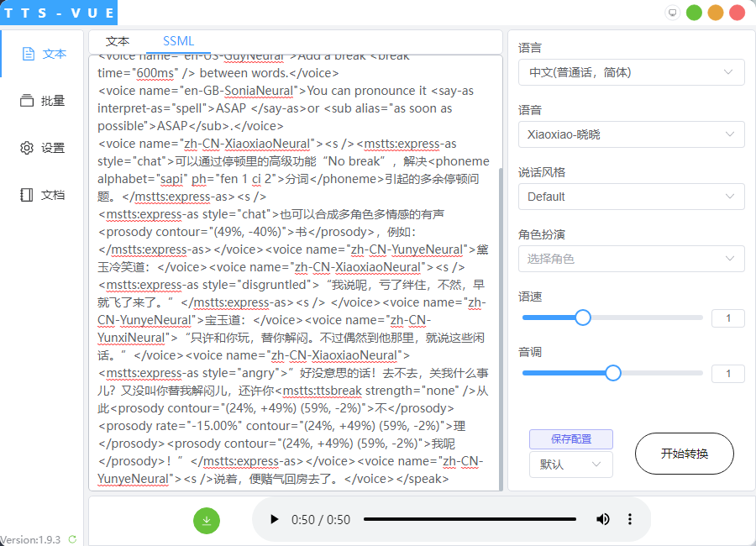Switch to the 文本 tab
756x546 pixels.
click(118, 40)
